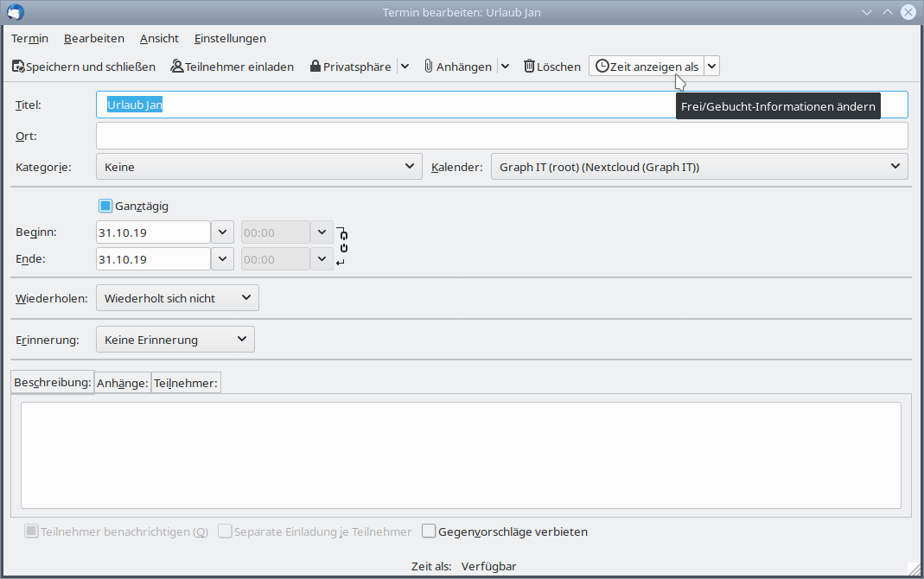Open the Kalender selection dropdown
This screenshot has height=579, width=924.
[x=698, y=167]
